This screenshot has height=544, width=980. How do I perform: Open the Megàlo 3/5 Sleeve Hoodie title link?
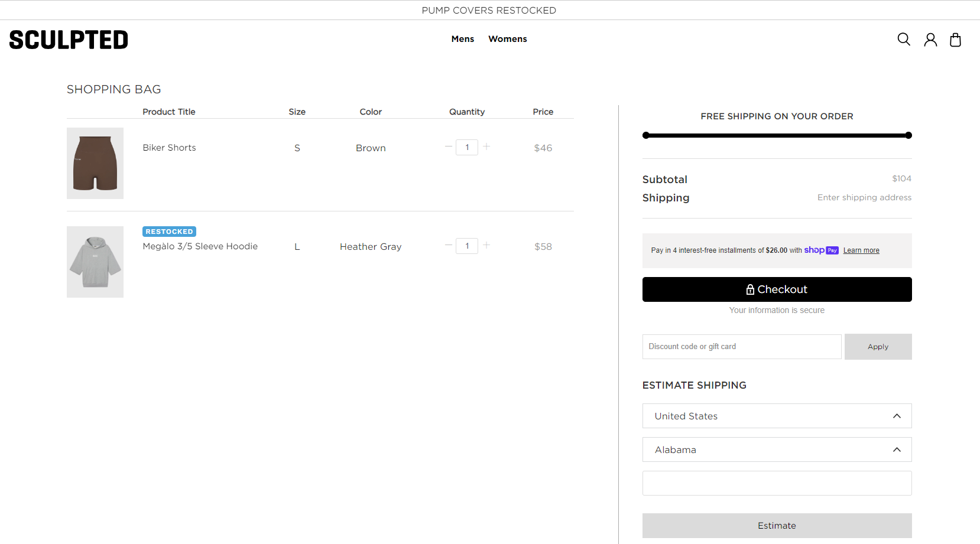coord(200,246)
